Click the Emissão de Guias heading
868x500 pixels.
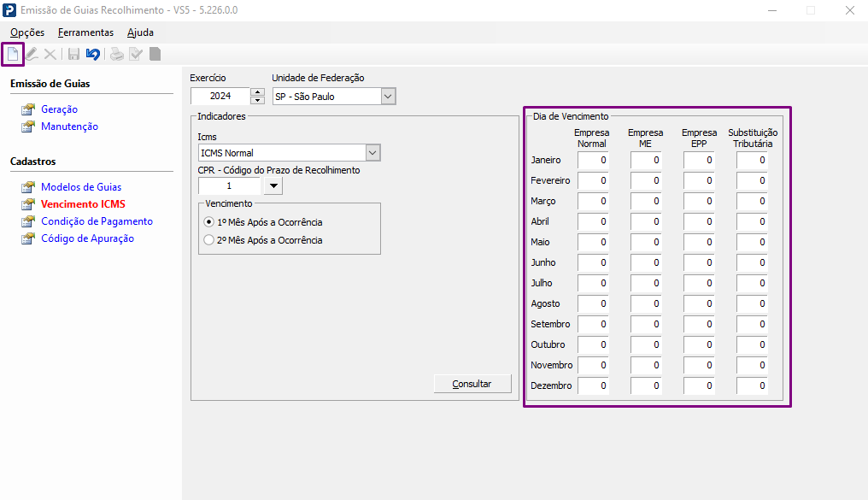50,84
